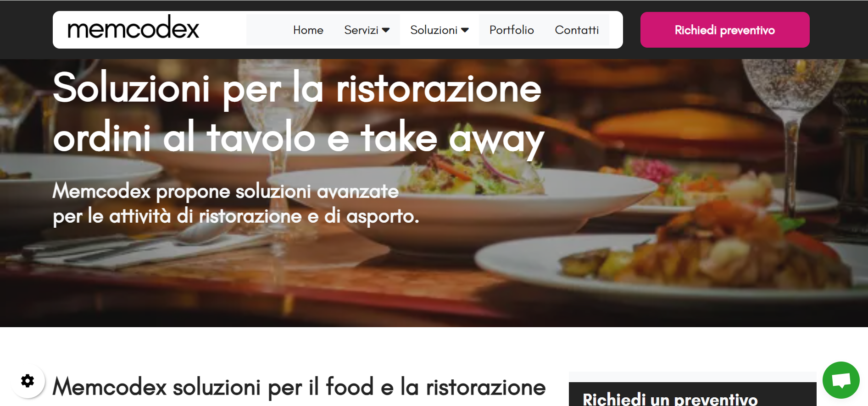The image size is (868, 406).
Task: Click the memcodex logo
Action: [x=134, y=28]
